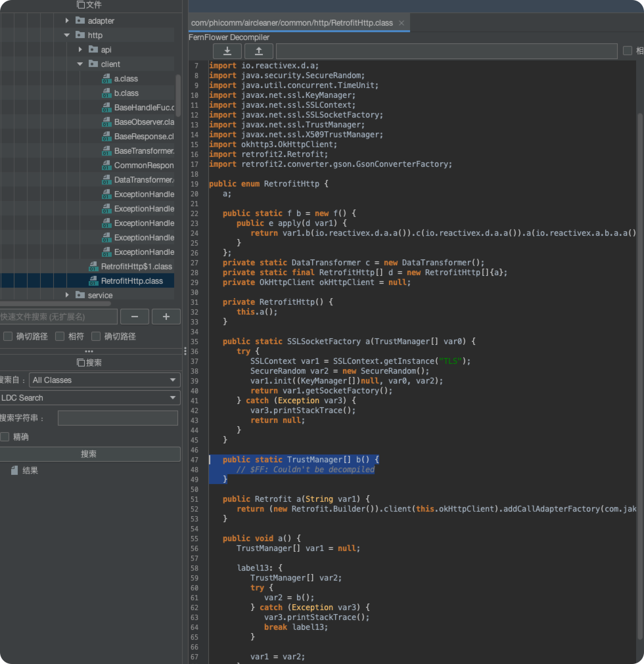The image size is (644, 664).
Task: Open the LDC Search type dropdown
Action: pyautogui.click(x=90, y=398)
